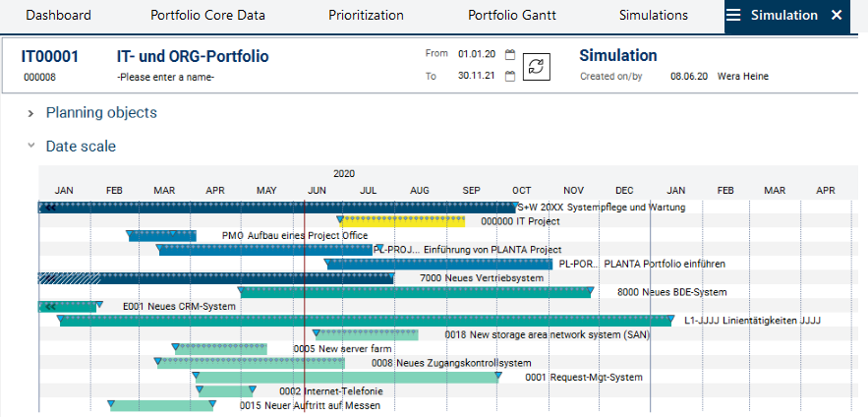Click start marker of IT Project bar
This screenshot has width=868, height=417.
(340, 219)
